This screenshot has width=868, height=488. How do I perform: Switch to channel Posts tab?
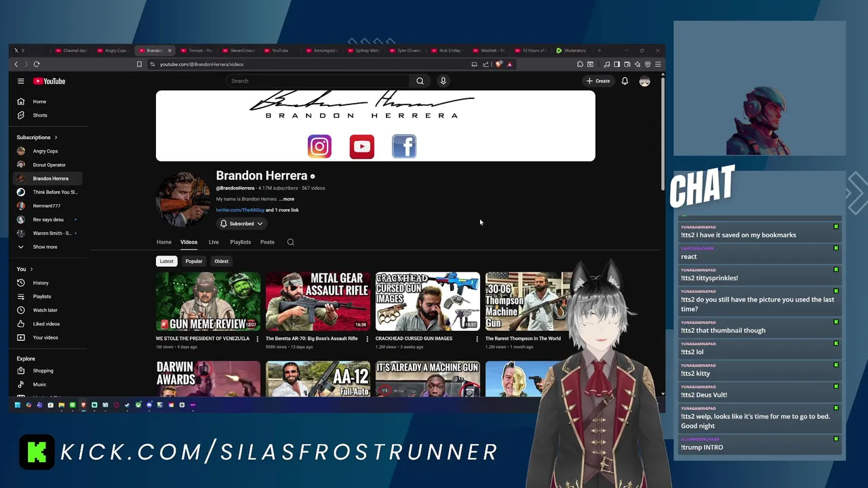pyautogui.click(x=267, y=242)
